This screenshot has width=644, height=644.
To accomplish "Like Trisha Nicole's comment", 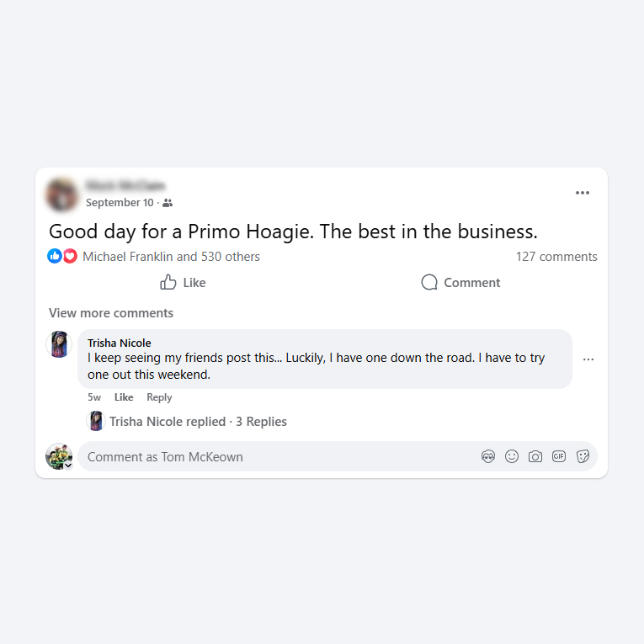I will (124, 397).
